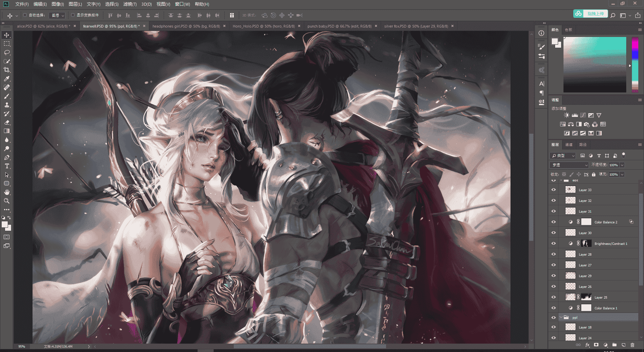Viewport: 644px width, 352px height.
Task: Select the Crop tool
Action: click(x=7, y=70)
